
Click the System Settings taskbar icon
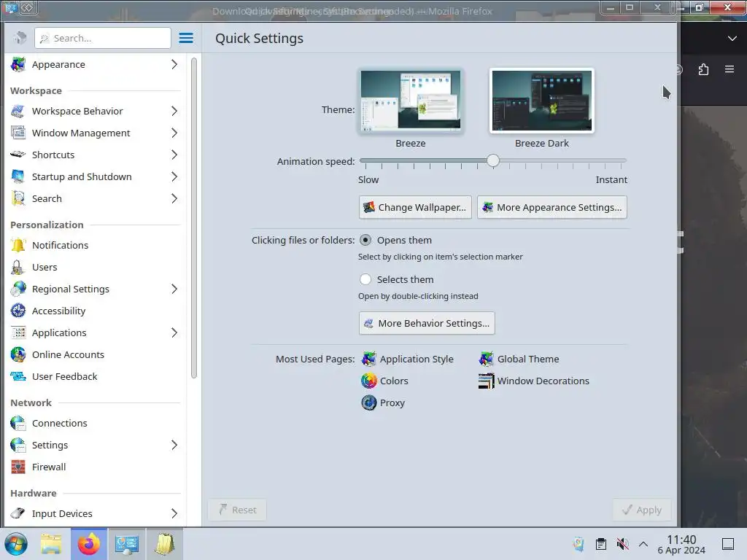[127, 544]
